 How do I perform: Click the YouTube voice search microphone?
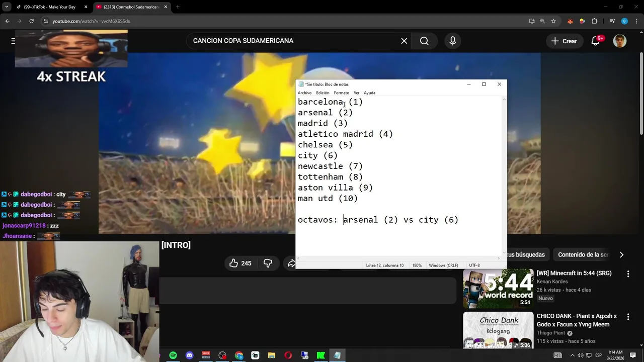(453, 41)
